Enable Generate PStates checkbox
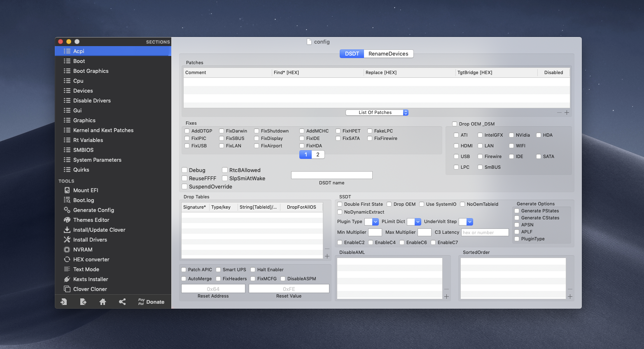Screen dimensions: 644x349 coord(517,211)
